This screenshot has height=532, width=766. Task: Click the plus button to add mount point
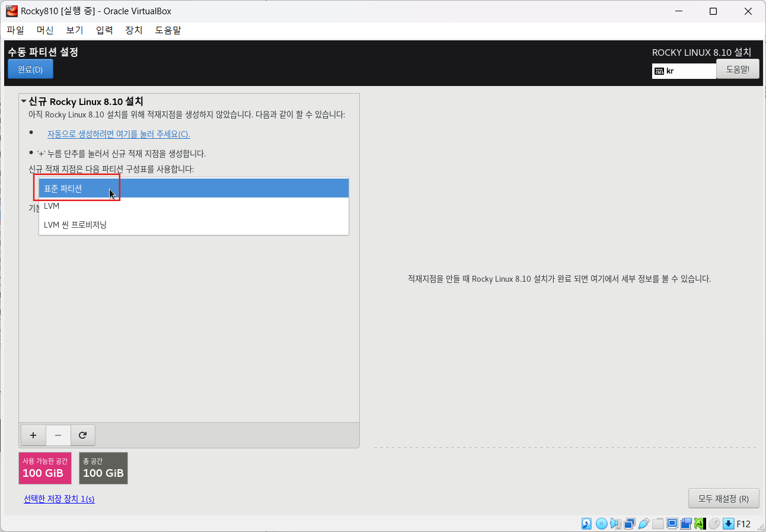[33, 435]
